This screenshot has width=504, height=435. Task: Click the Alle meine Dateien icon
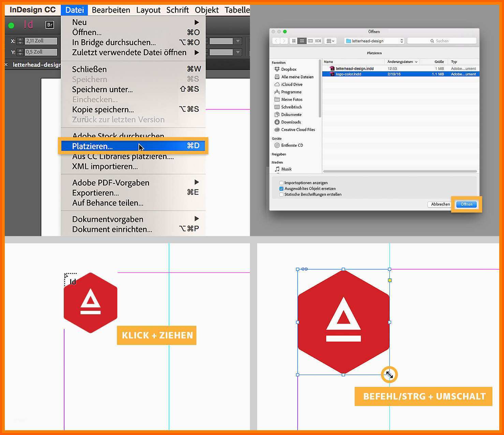click(x=277, y=77)
